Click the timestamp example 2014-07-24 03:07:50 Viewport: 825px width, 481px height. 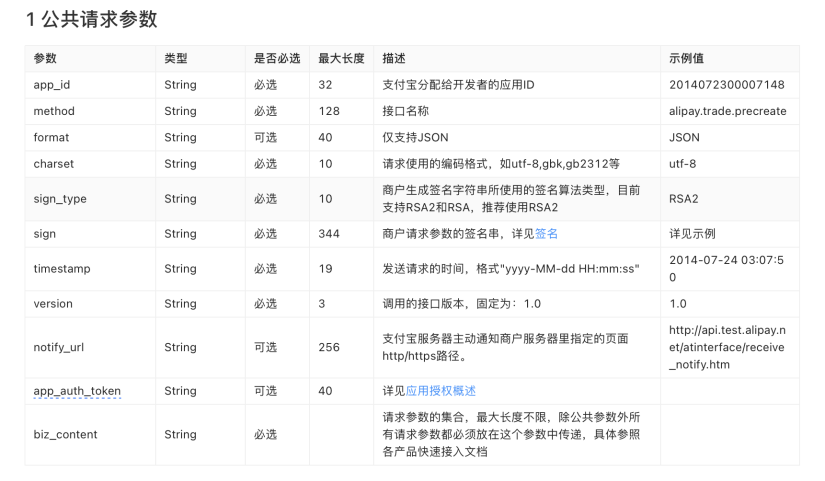pos(726,268)
